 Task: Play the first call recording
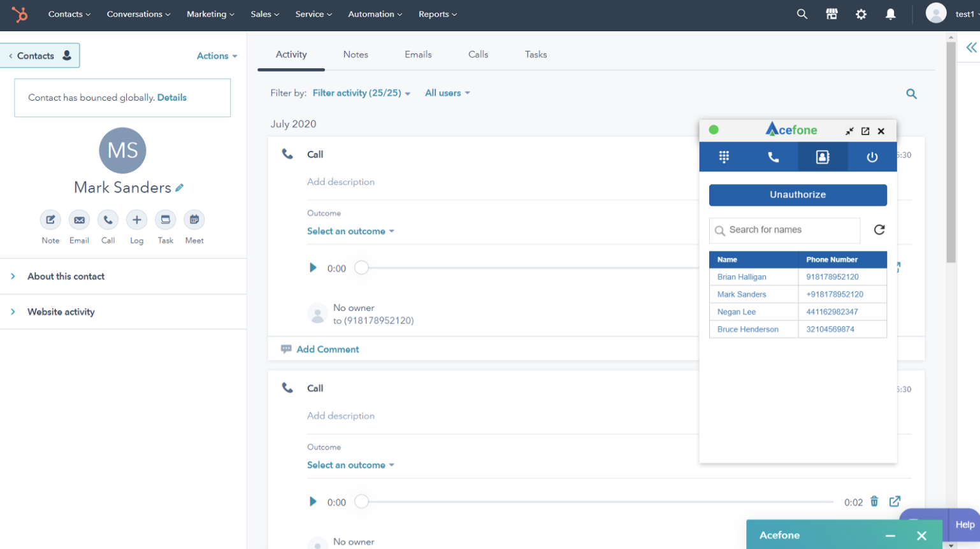[313, 268]
